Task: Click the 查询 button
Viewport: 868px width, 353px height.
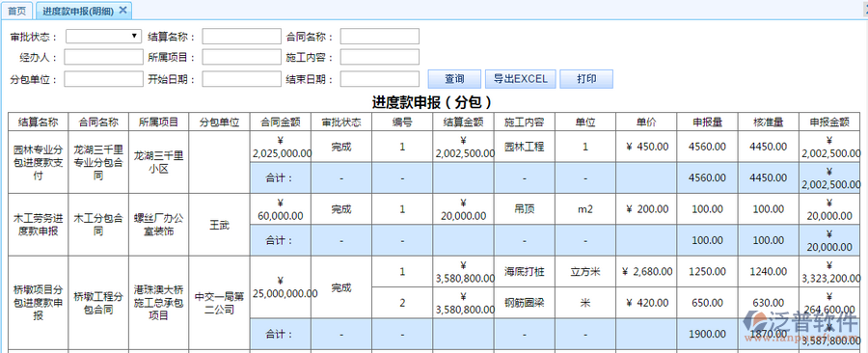Action: pyautogui.click(x=454, y=78)
